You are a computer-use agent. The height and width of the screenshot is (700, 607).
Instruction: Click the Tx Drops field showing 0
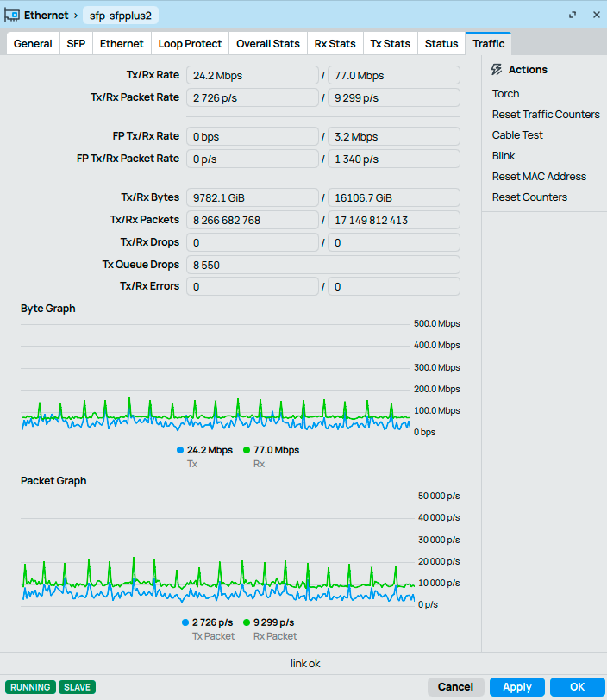click(x=253, y=242)
